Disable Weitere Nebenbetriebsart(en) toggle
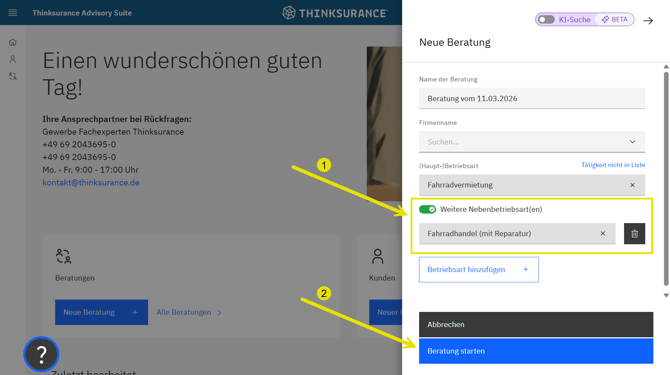 pyautogui.click(x=427, y=209)
